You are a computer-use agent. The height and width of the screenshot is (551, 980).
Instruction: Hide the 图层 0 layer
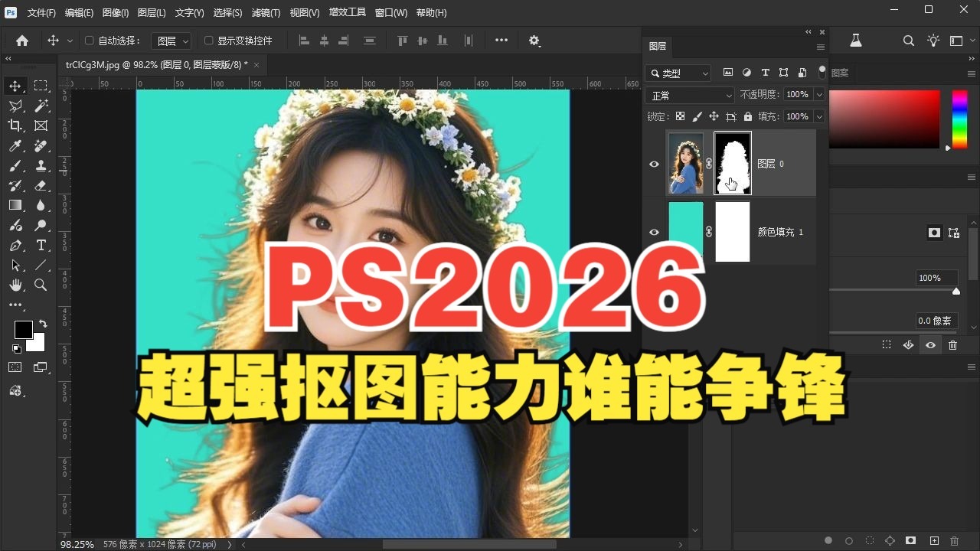[x=654, y=164]
